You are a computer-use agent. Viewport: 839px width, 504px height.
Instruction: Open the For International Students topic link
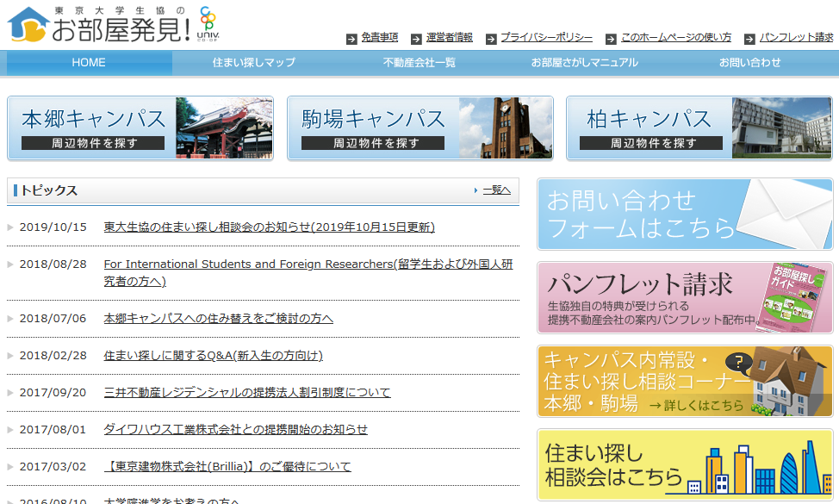[x=308, y=273]
